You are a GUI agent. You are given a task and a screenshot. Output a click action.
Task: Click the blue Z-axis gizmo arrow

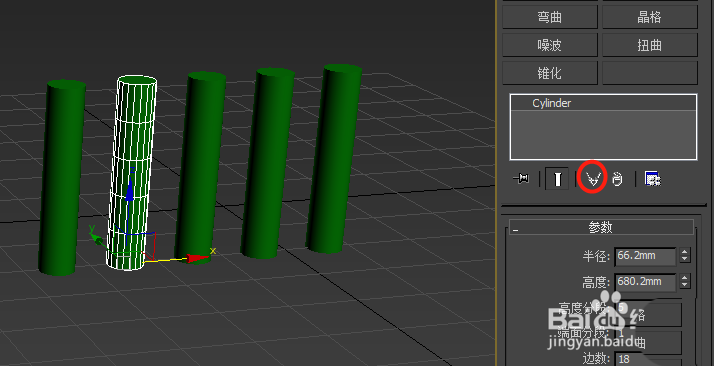click(x=130, y=191)
